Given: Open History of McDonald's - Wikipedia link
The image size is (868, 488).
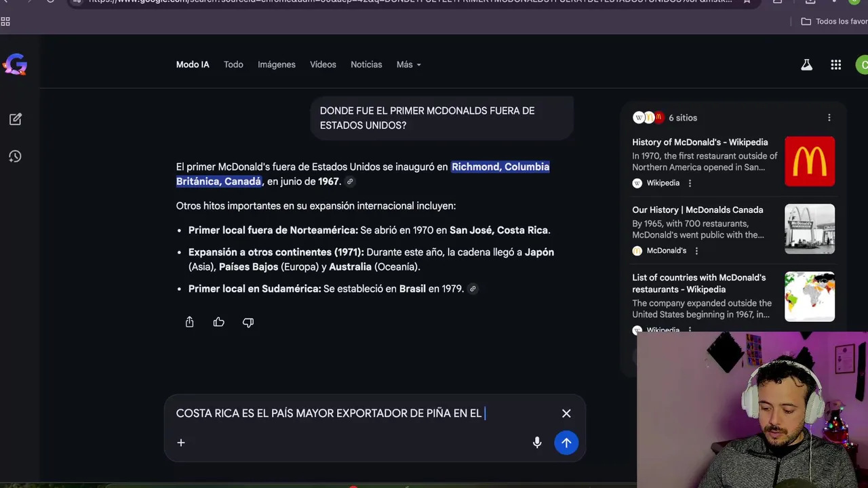Looking at the screenshot, I should [x=700, y=142].
